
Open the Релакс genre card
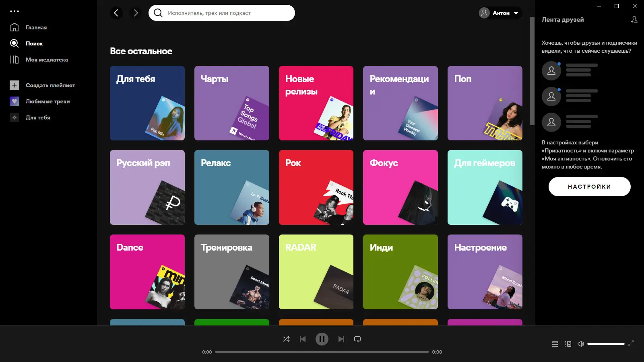pyautogui.click(x=232, y=187)
